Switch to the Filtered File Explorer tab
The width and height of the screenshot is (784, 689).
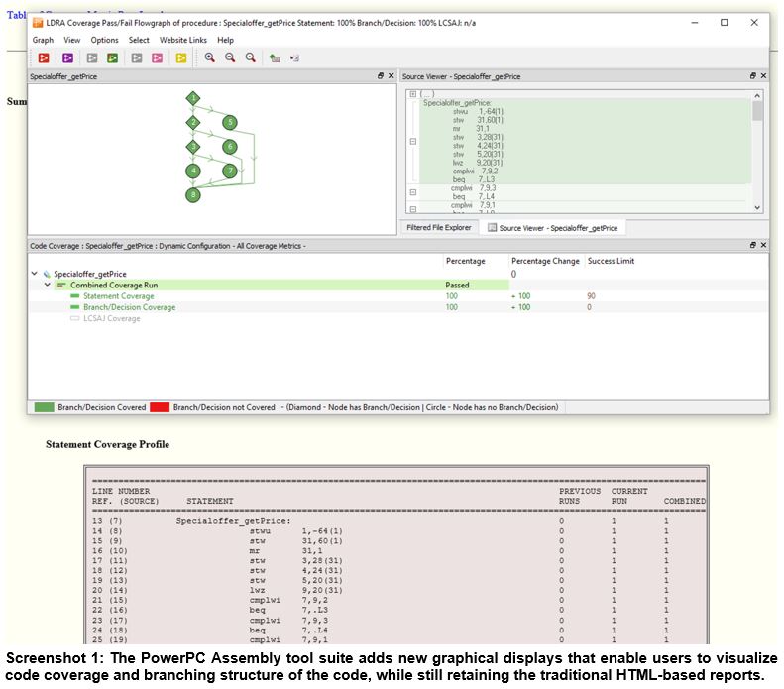tap(439, 227)
